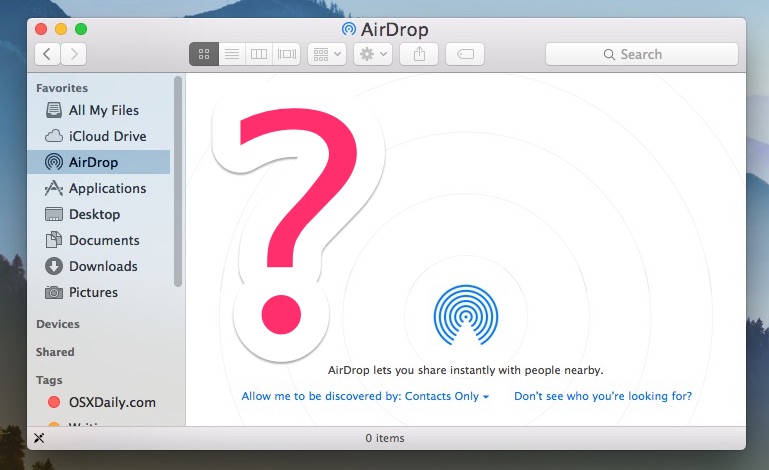
Task: Open All My Files in sidebar
Action: point(101,110)
